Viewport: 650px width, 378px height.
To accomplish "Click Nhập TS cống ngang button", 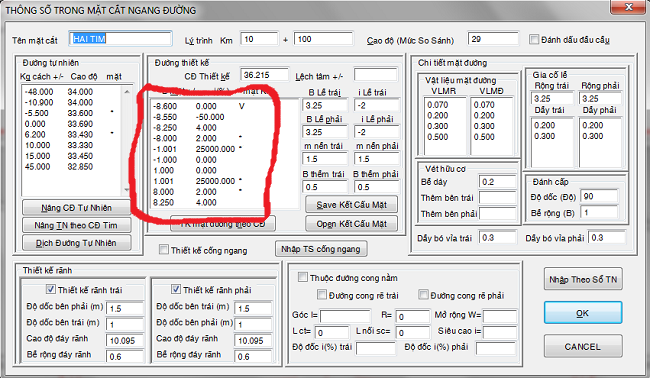I will 321,249.
